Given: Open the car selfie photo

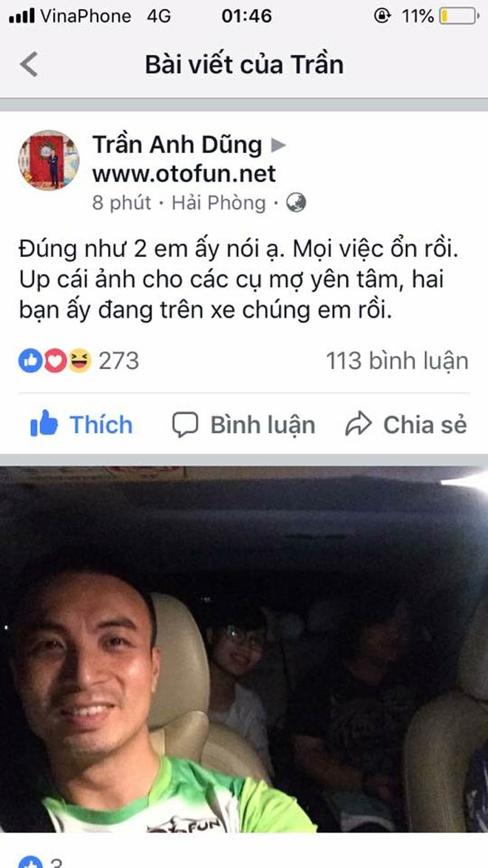Looking at the screenshot, I should 244,649.
